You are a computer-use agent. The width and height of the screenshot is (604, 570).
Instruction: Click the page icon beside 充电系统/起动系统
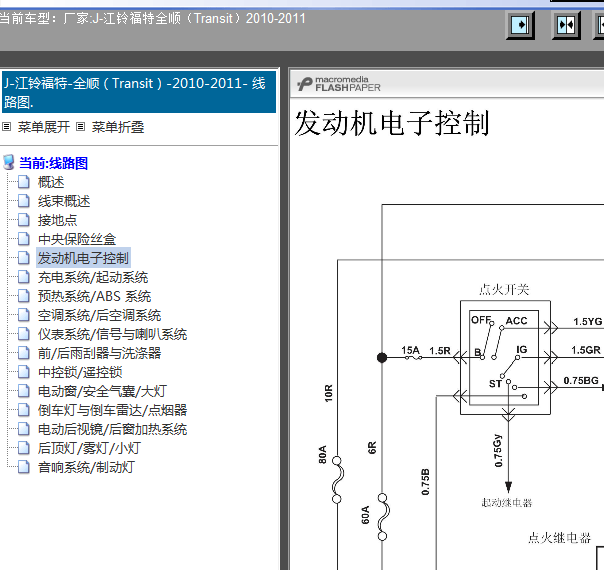tap(24, 277)
